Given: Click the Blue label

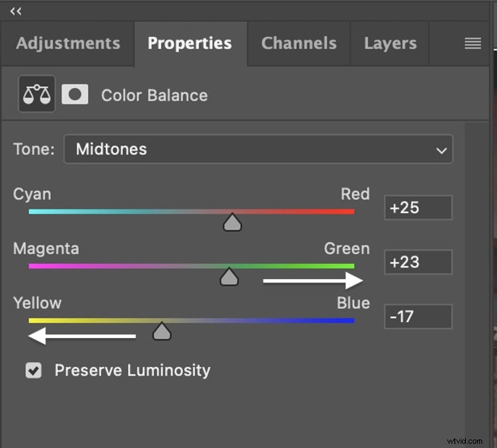Looking at the screenshot, I should [x=353, y=302].
